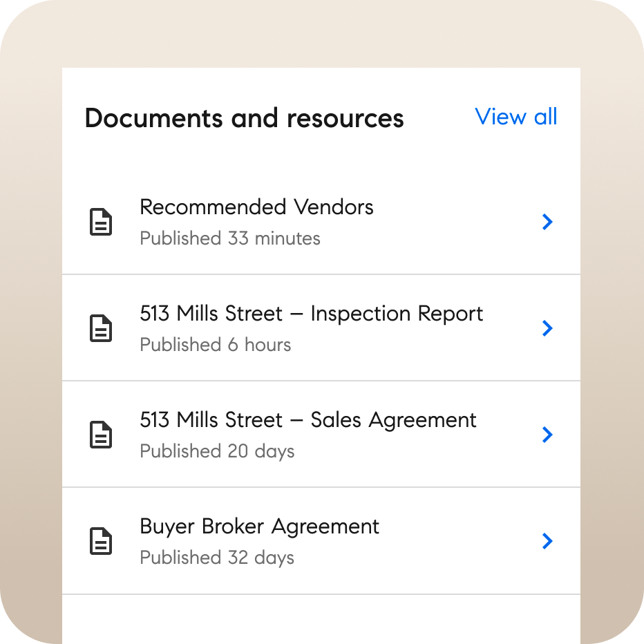
Task: Open the View all link
Action: point(516,117)
